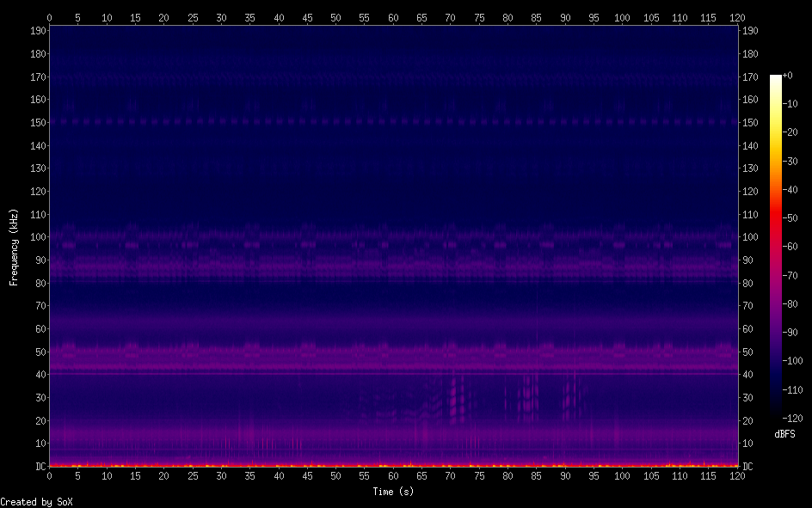Select the +0 mark on dBFS scale
The height and width of the screenshot is (508, 812).
[789, 77]
